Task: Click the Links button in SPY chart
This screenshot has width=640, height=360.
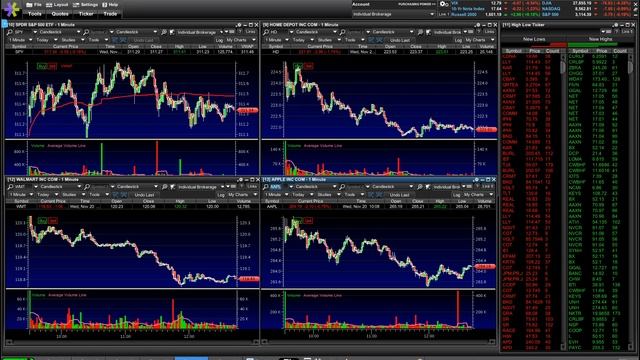Action: coord(251,32)
